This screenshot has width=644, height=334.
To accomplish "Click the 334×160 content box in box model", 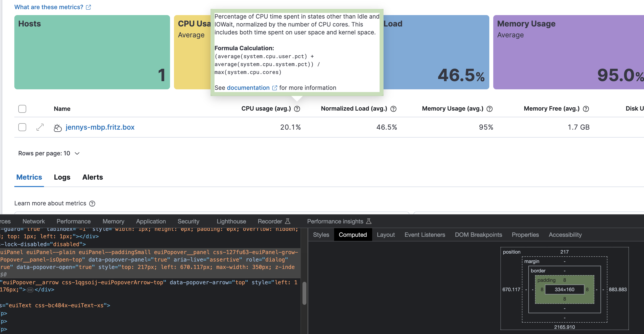I will click(x=564, y=290).
